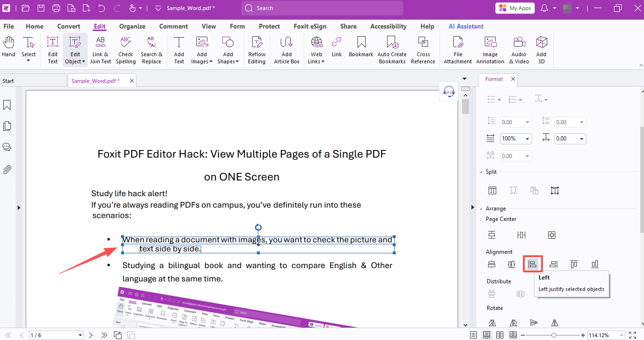Viewport: 644px width, 340px height.
Task: Run Auto Create Bookmarks
Action: (x=392, y=50)
